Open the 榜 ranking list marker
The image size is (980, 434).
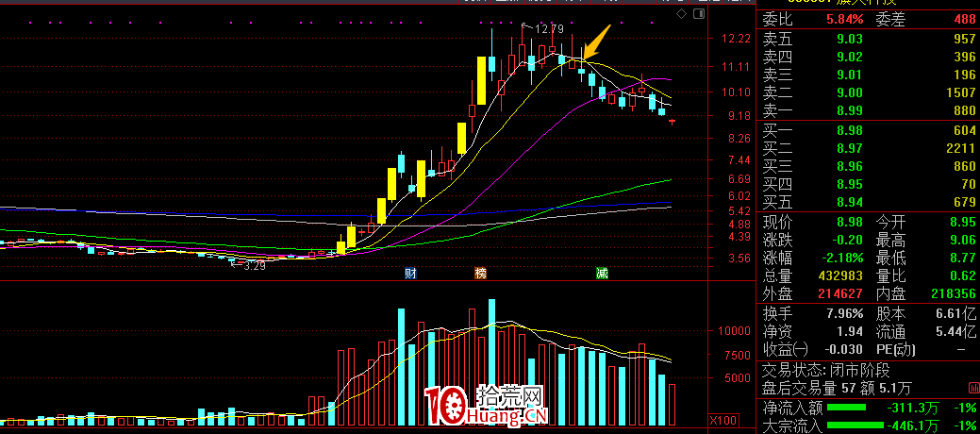[x=481, y=274]
